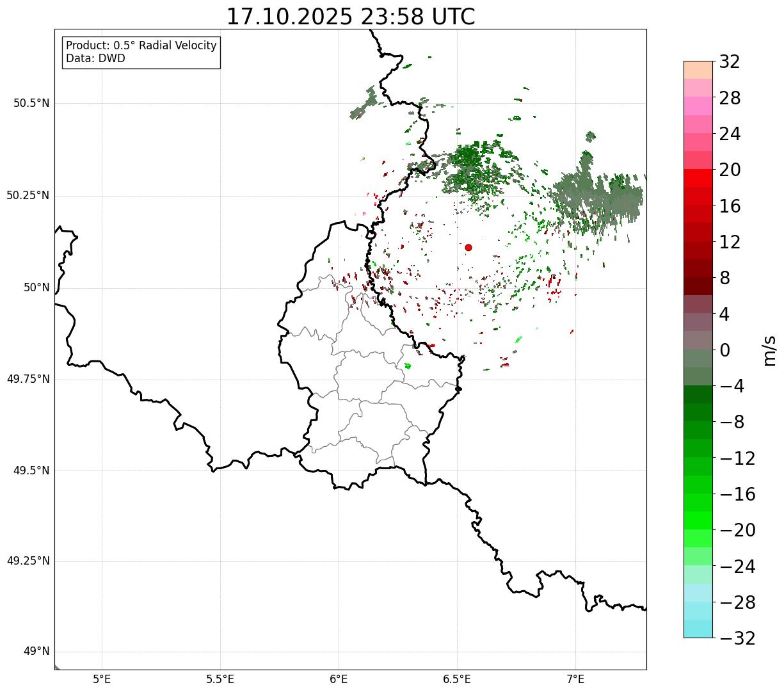Click the 5°E longitude label
This screenshot has width=784, height=692.
[x=102, y=679]
